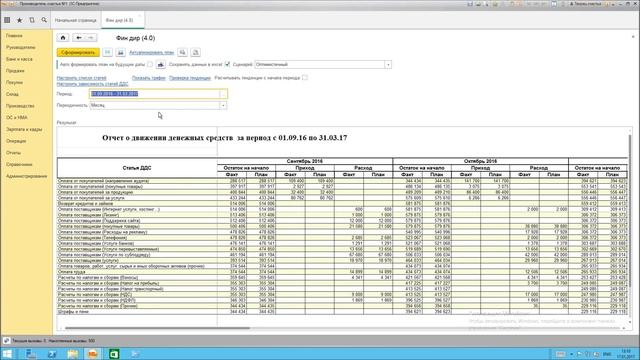Switch to 1C app in taskbar
The width and height of the screenshot is (640, 360).
(x=93, y=354)
